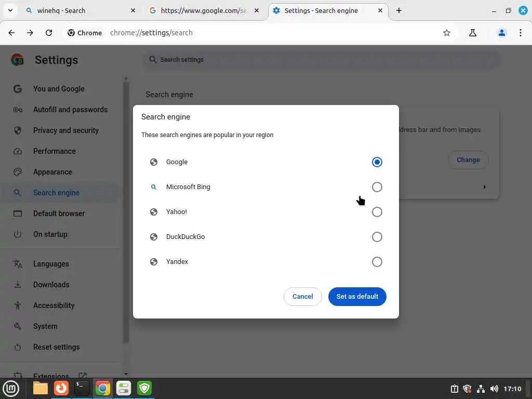The image size is (532, 399).
Task: Click the Change button behind the dialog
Action: [468, 160]
